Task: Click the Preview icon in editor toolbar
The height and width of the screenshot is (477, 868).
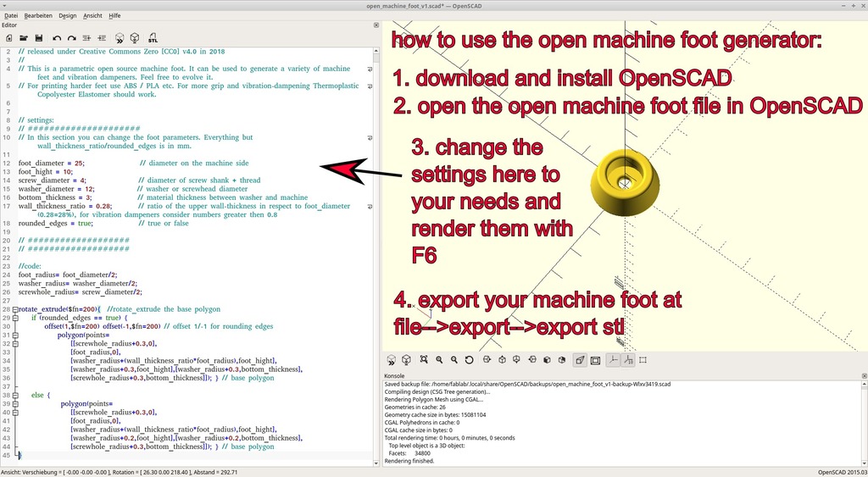Action: pos(120,38)
